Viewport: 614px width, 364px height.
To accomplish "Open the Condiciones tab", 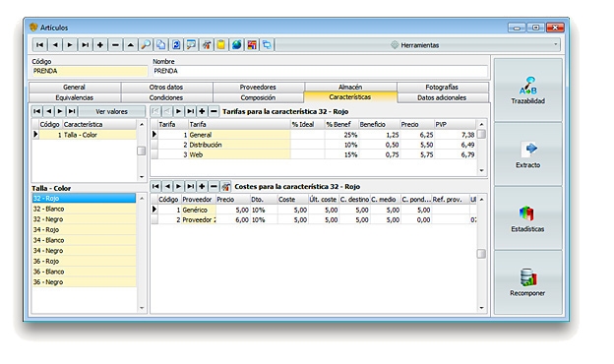I will (166, 97).
